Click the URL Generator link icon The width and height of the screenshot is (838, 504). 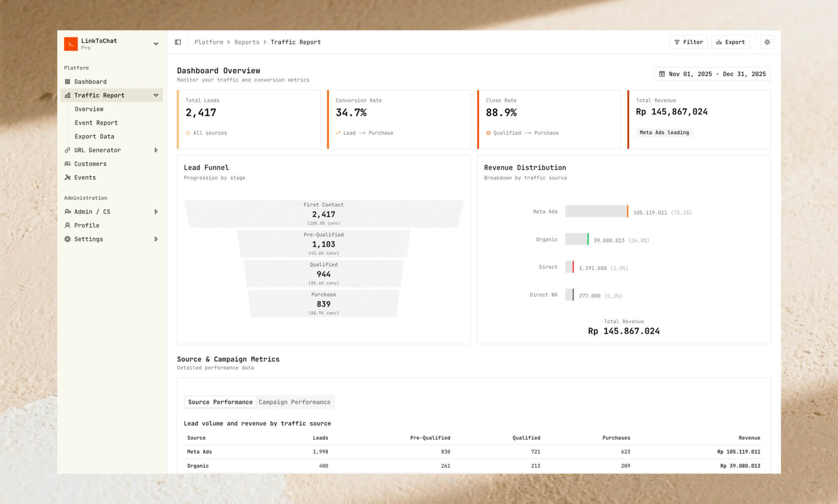coord(68,150)
